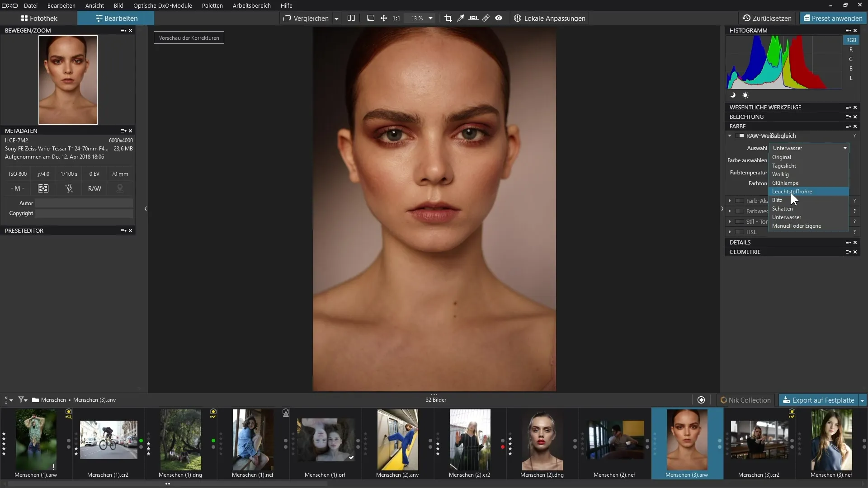Open the Hilfe menu

tap(286, 5)
